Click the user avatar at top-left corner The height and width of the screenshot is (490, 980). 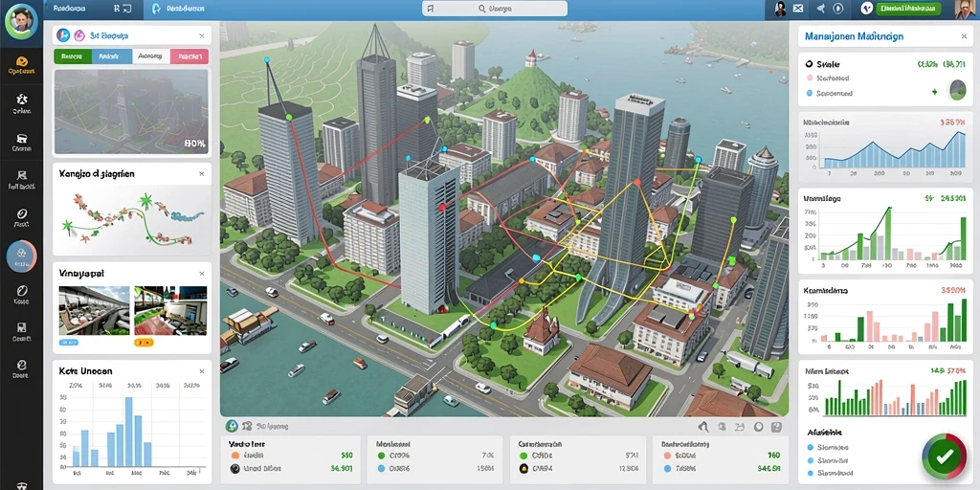[x=21, y=19]
